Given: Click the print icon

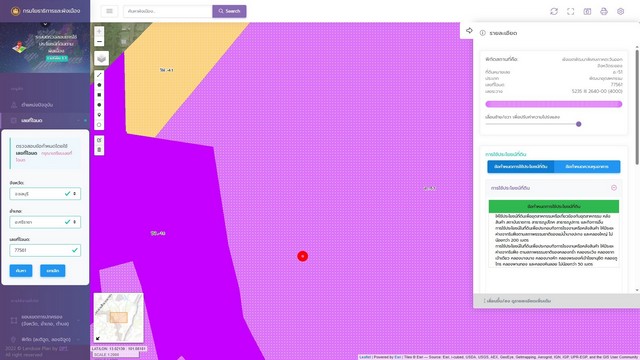Looking at the screenshot, I should click(x=604, y=11).
